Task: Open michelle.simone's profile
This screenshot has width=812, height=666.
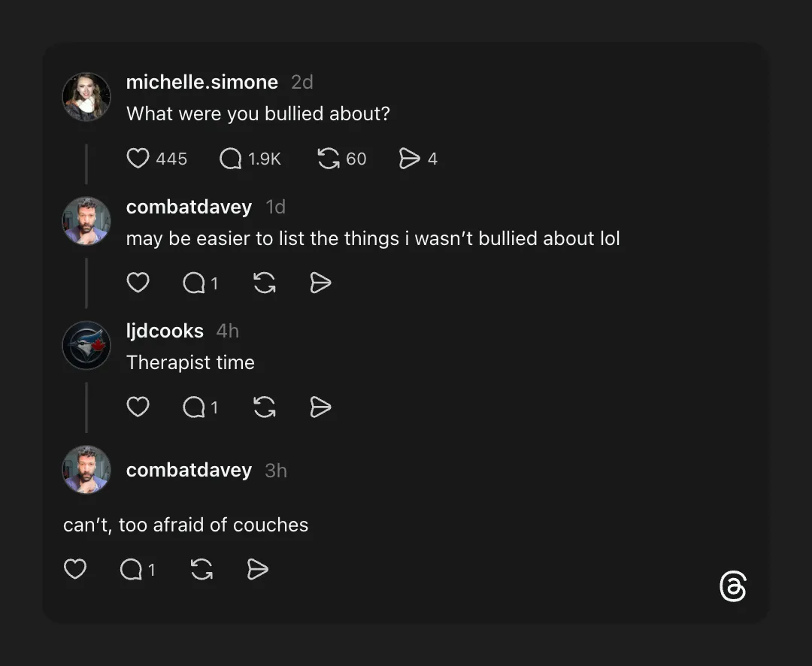Action: [202, 82]
